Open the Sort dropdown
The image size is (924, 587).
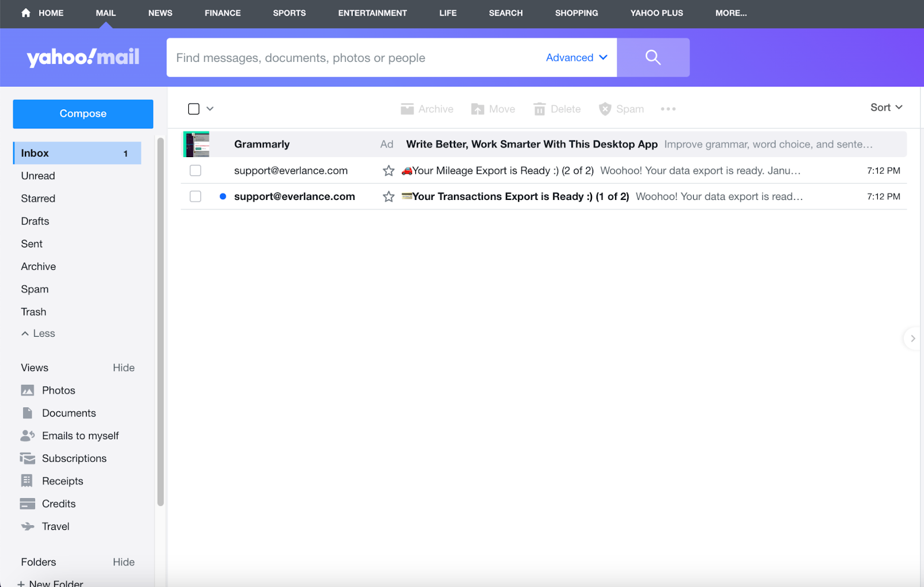[x=886, y=107]
